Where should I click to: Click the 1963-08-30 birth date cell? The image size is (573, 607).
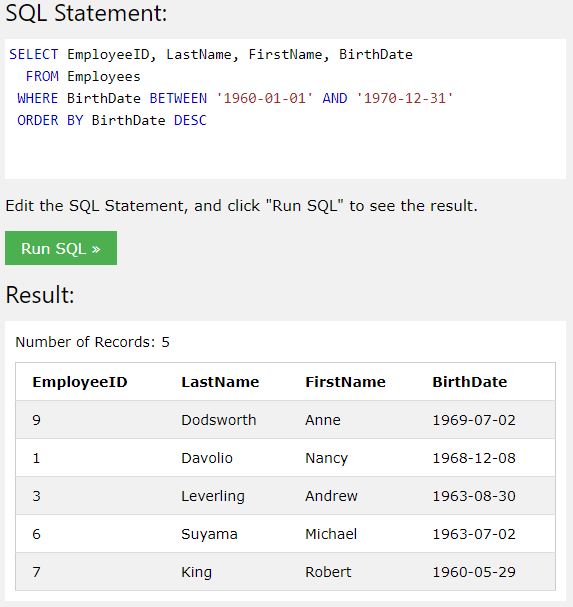(474, 496)
